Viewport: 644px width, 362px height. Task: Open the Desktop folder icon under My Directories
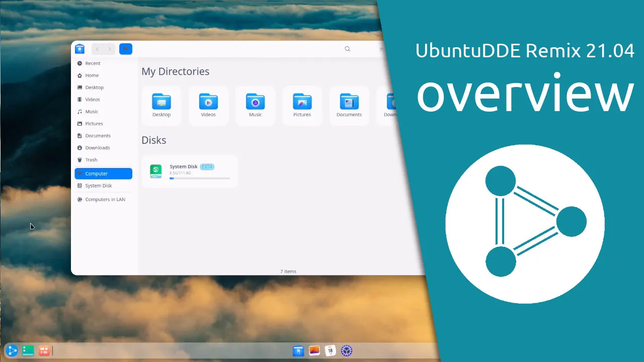(x=162, y=102)
